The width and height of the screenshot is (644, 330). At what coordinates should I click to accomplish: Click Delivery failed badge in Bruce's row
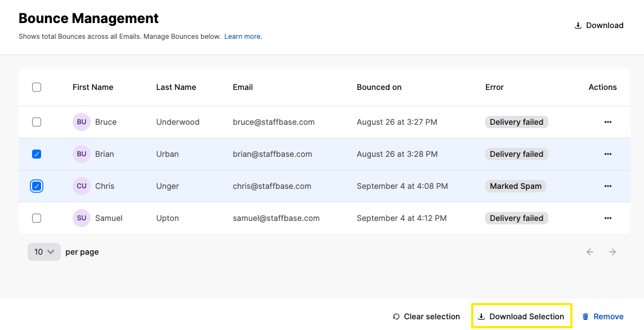[x=517, y=122]
